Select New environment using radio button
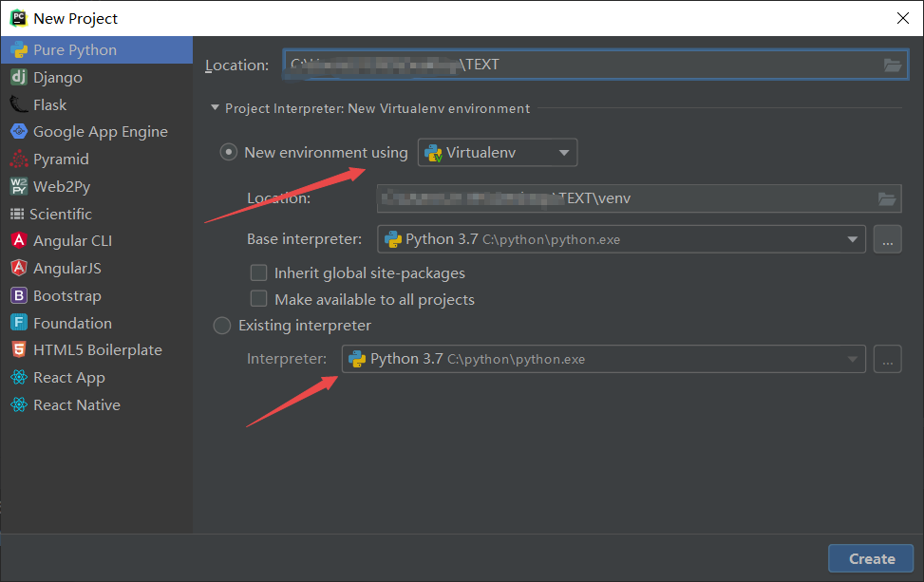 pyautogui.click(x=229, y=153)
